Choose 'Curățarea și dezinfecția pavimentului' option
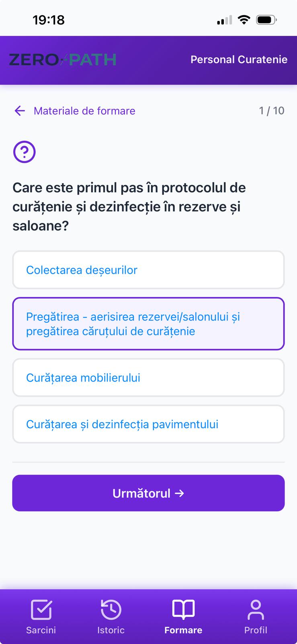The width and height of the screenshot is (297, 644). point(148,424)
